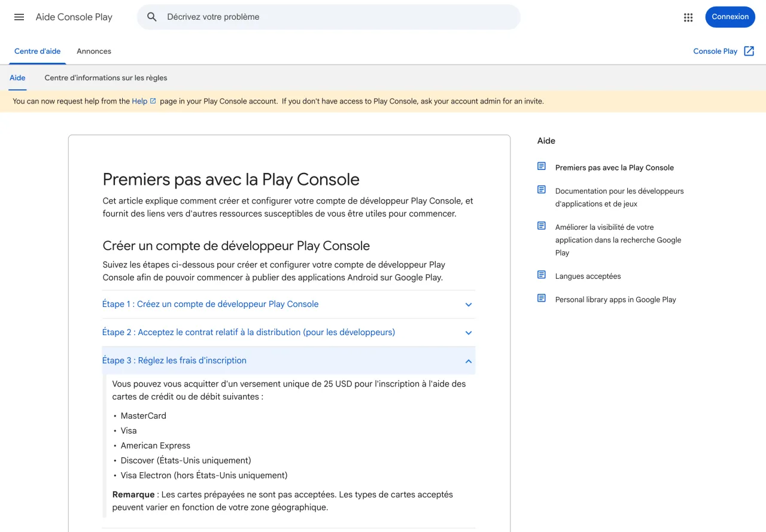The image size is (766, 532).
Task: Follow the Help link in the banner
Action: pos(139,101)
